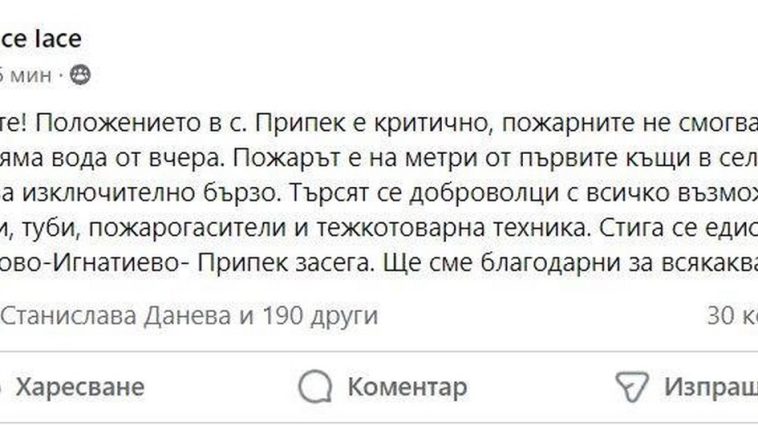The image size is (758, 426).
Task: Click the speech bubble comment icon
Action: click(316, 386)
